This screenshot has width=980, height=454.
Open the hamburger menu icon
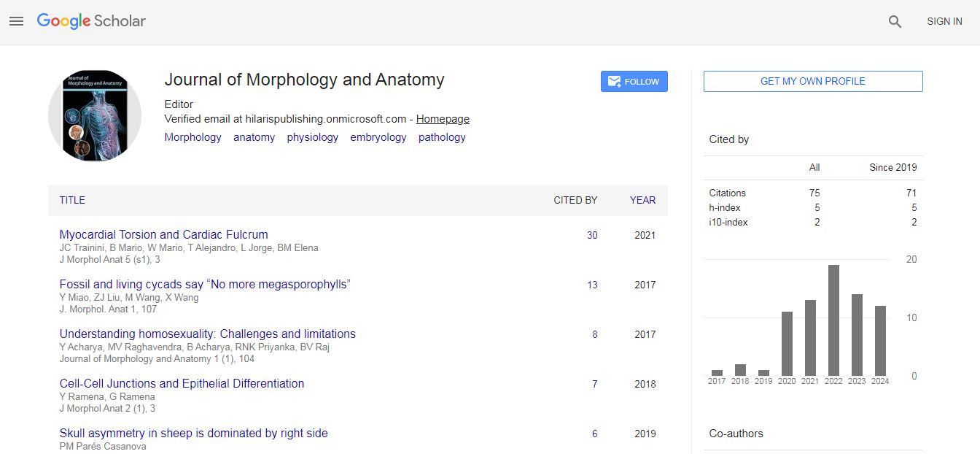point(16,22)
